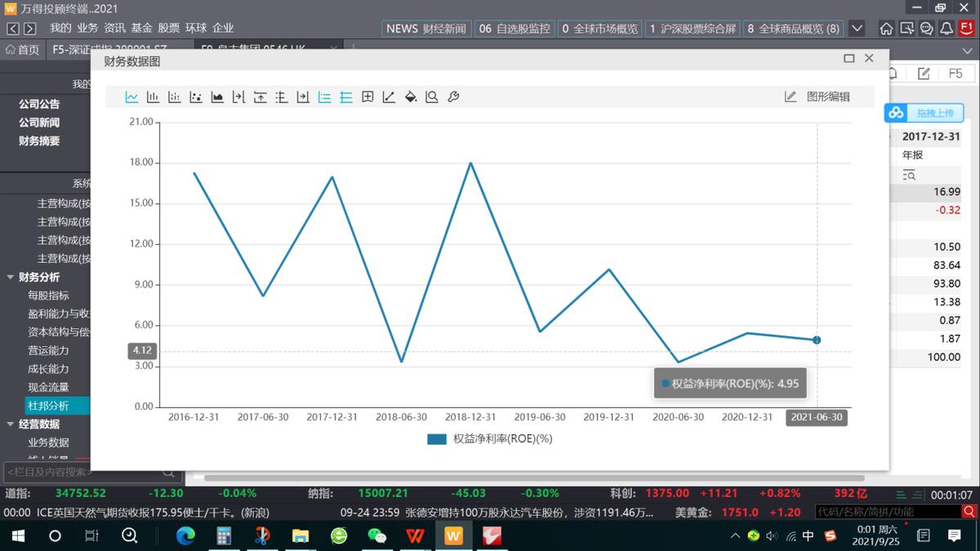Open NEWS 财经新闻 shortcut

pyautogui.click(x=425, y=29)
